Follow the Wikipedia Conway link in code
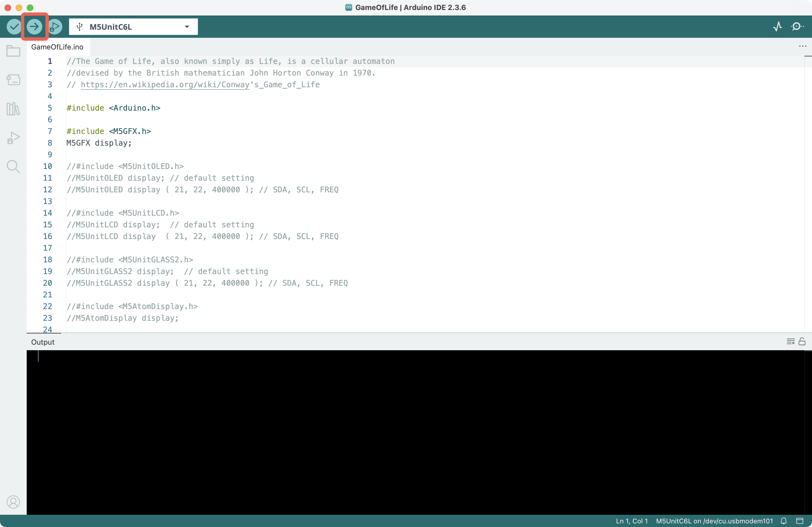 pyautogui.click(x=165, y=84)
